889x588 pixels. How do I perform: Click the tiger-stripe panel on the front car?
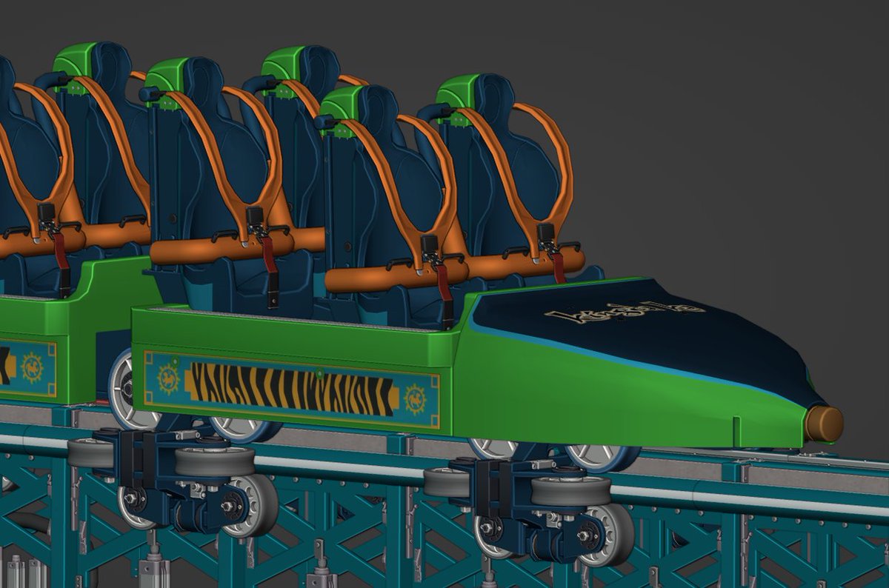(x=292, y=388)
